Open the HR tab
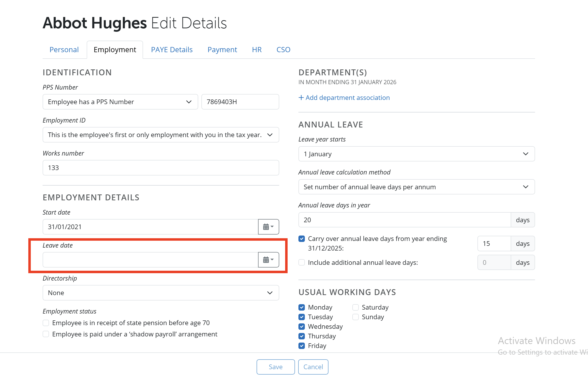Image resolution: width=588 pixels, height=379 pixels. [257, 49]
